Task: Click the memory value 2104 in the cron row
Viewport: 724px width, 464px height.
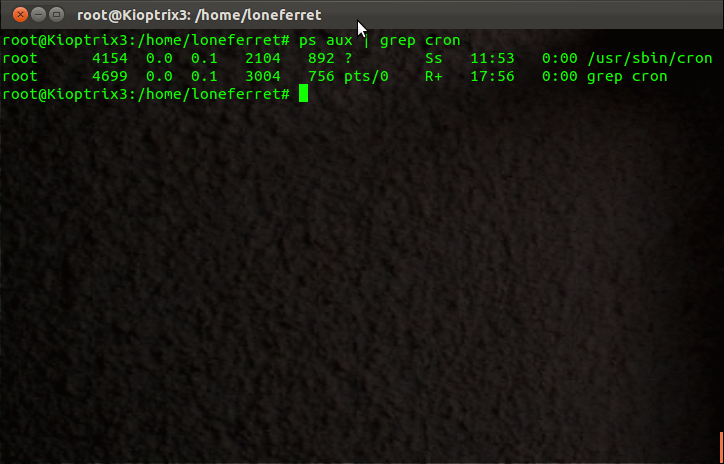Action: (263, 58)
